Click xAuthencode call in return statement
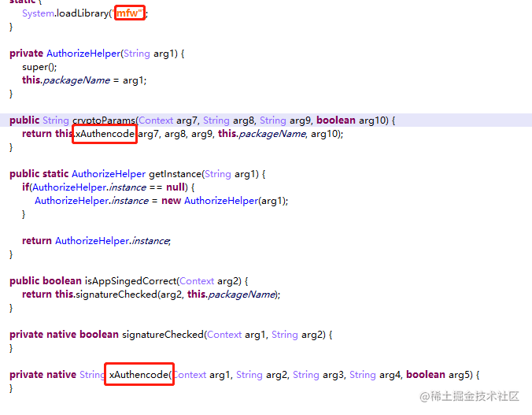 (105, 134)
